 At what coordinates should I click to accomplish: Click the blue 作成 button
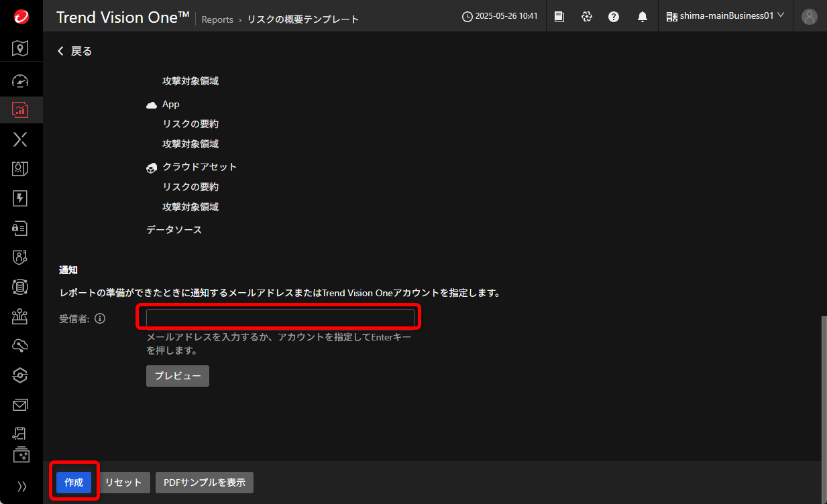pyautogui.click(x=74, y=483)
